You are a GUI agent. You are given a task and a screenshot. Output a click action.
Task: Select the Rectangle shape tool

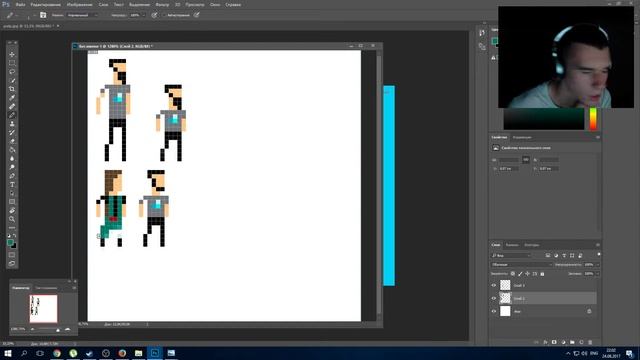pos(12,202)
